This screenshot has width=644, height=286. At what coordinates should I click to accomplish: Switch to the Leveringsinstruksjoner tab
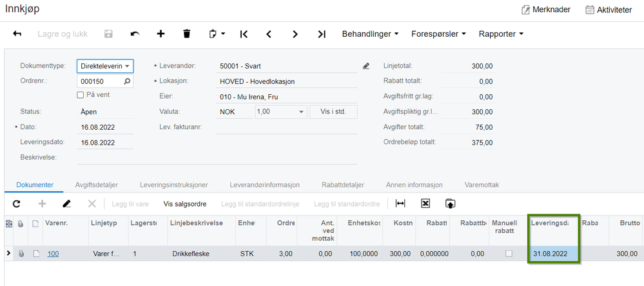pyautogui.click(x=174, y=185)
